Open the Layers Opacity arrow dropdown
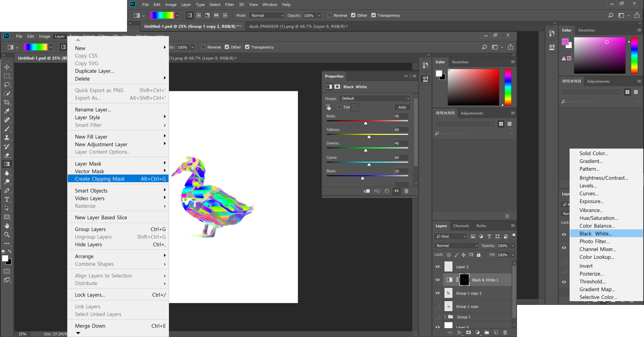This screenshot has height=337, width=644. [513, 246]
